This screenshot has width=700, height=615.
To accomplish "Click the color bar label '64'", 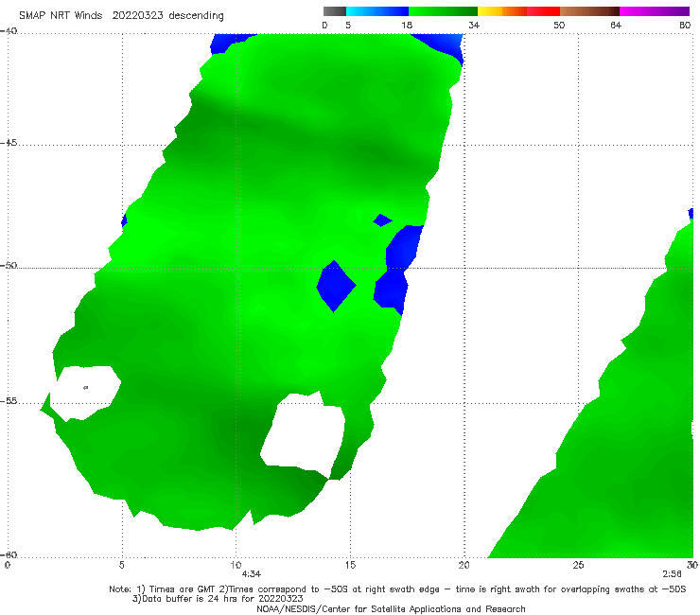I will click(x=616, y=25).
